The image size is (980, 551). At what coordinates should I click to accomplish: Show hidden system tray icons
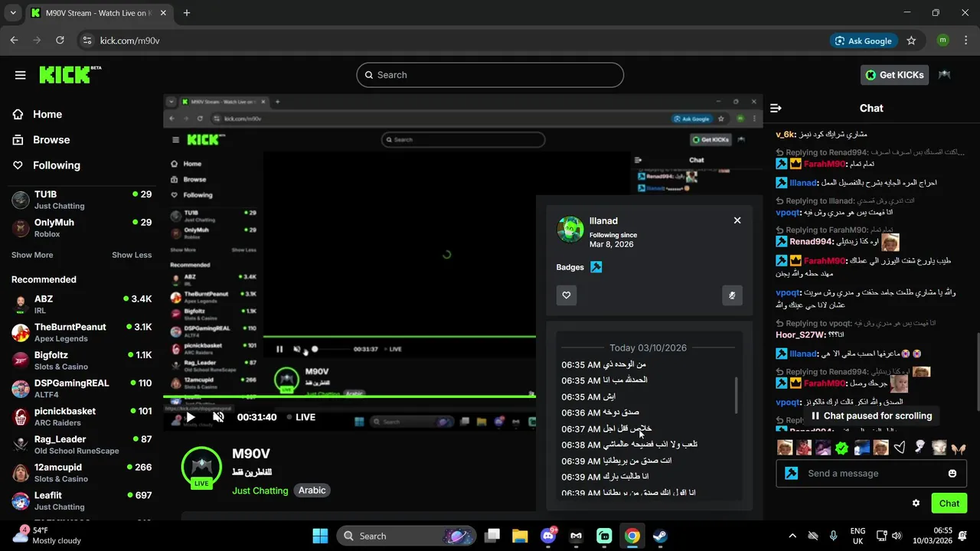(x=792, y=536)
